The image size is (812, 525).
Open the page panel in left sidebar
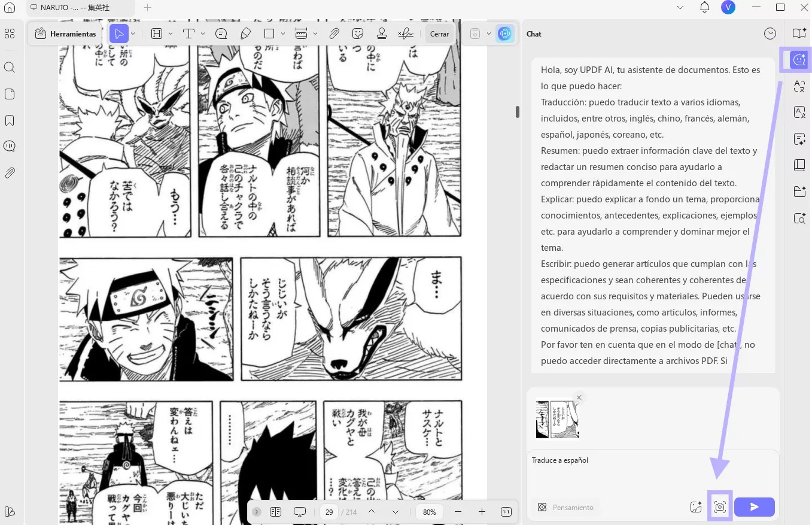(x=10, y=94)
